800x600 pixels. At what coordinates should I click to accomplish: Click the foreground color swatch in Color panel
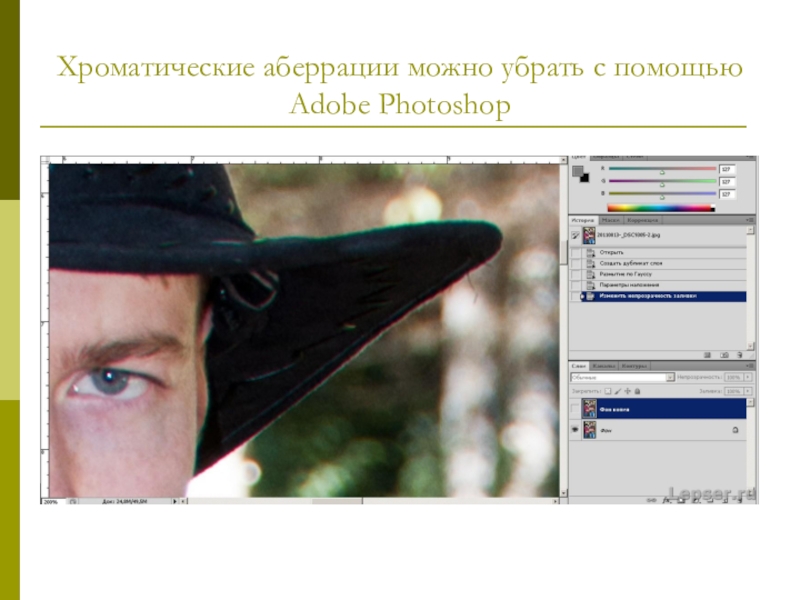tap(577, 172)
